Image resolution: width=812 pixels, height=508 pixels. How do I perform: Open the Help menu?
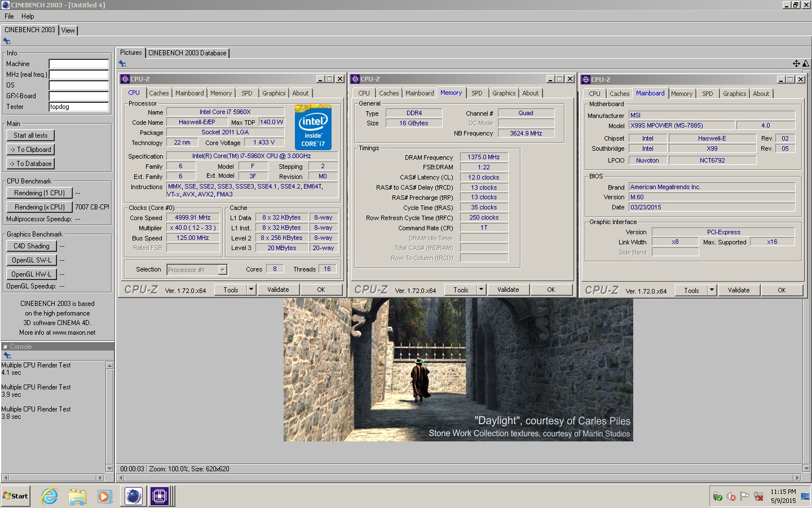coord(28,16)
